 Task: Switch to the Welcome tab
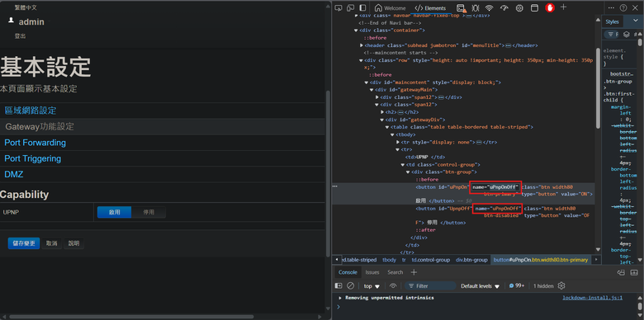[391, 7]
